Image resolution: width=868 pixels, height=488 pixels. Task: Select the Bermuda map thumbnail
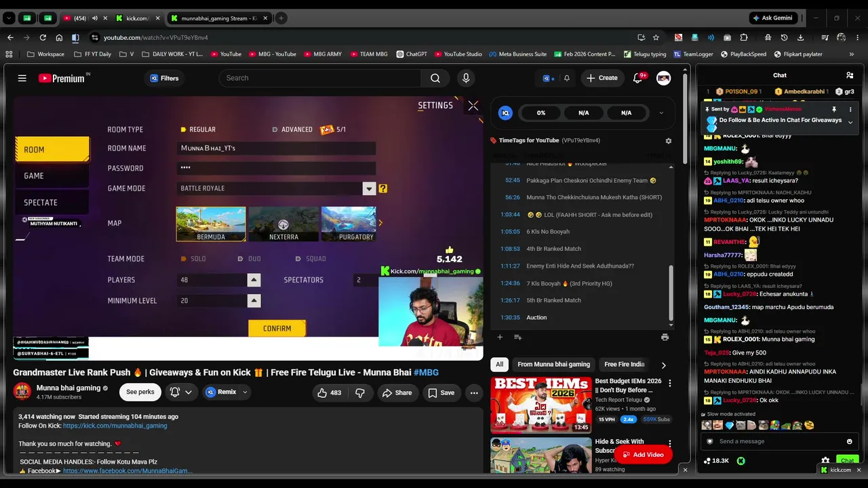click(211, 224)
